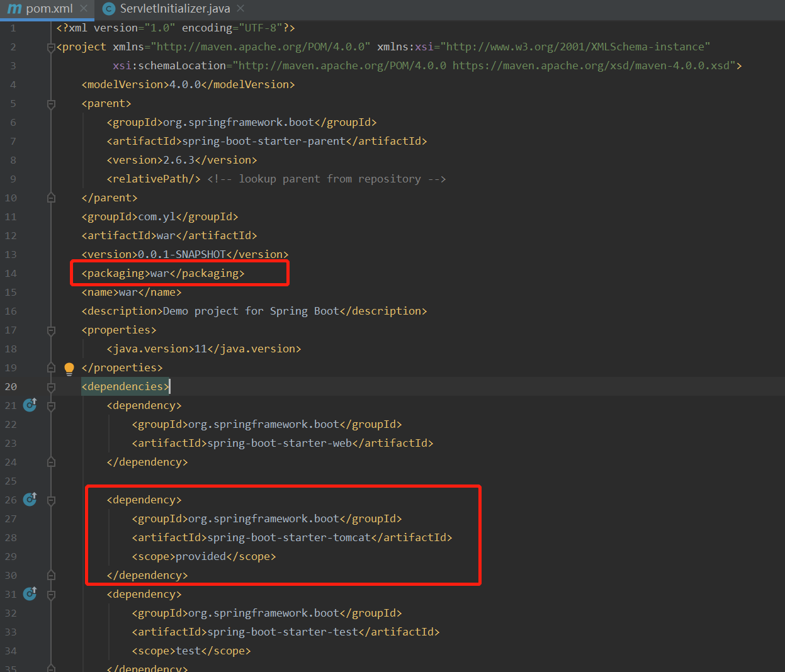785x672 pixels.
Task: Click the lightbulb intention icon at line 19
Action: click(69, 368)
